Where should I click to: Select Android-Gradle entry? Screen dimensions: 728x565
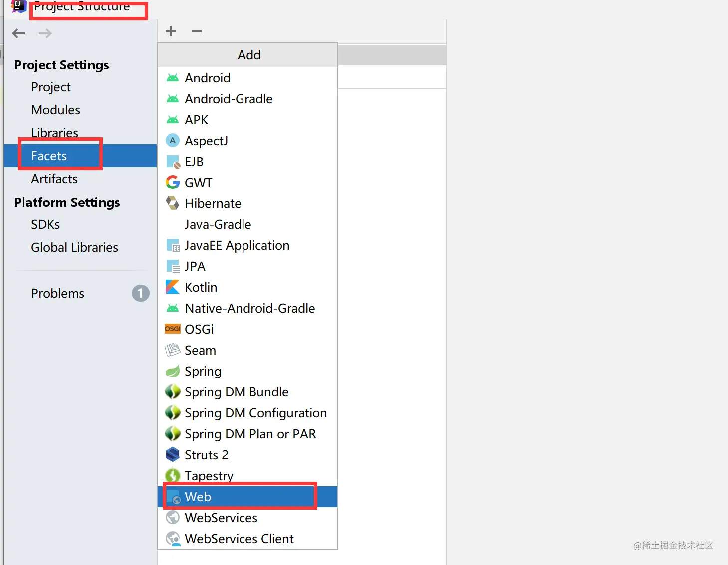247,99
